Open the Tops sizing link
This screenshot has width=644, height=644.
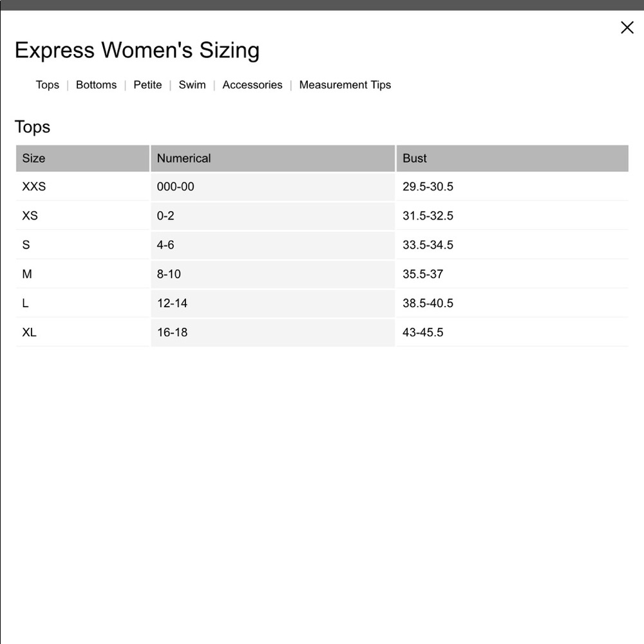[x=47, y=84]
